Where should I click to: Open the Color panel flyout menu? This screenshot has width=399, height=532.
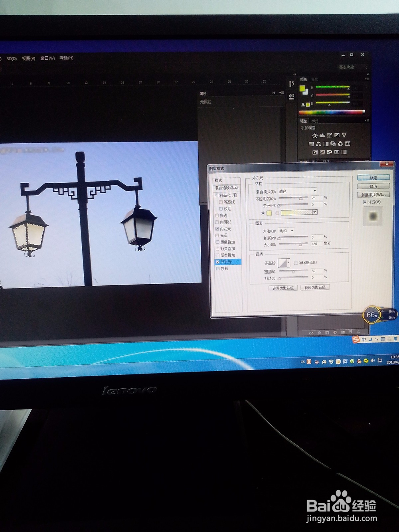click(367, 79)
